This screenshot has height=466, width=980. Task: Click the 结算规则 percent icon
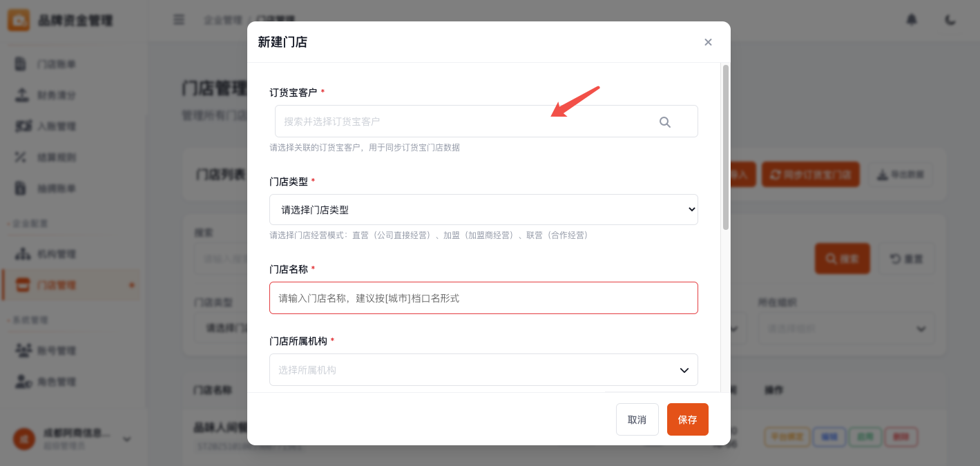(21, 157)
